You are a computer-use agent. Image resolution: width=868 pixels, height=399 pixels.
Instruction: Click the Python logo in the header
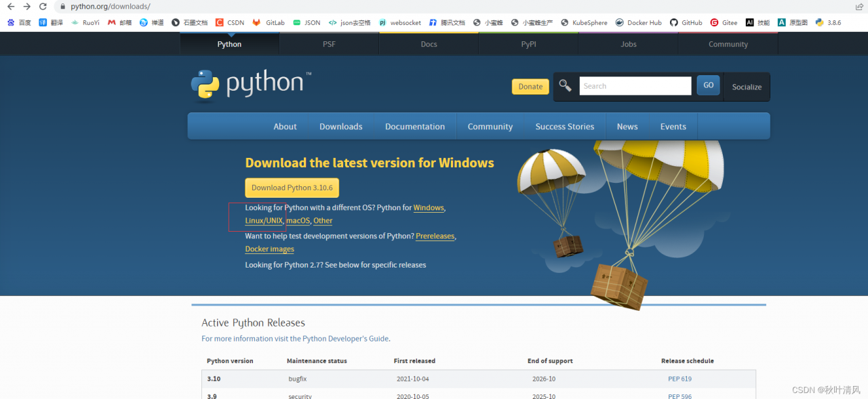(x=250, y=84)
